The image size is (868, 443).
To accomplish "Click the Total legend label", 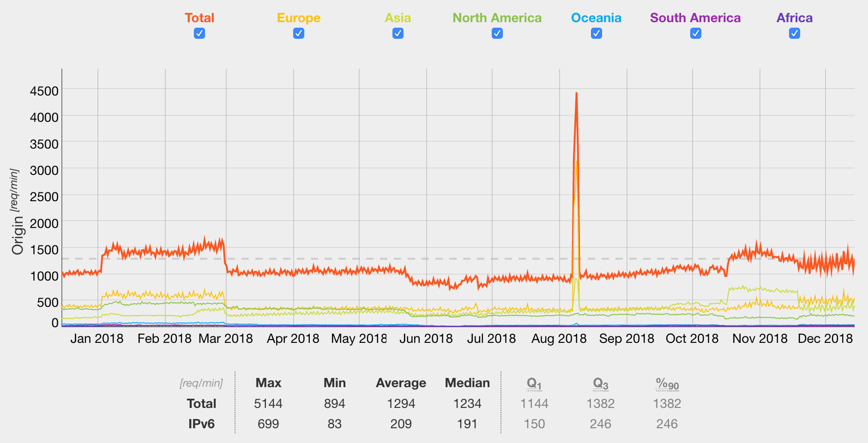I will [199, 18].
